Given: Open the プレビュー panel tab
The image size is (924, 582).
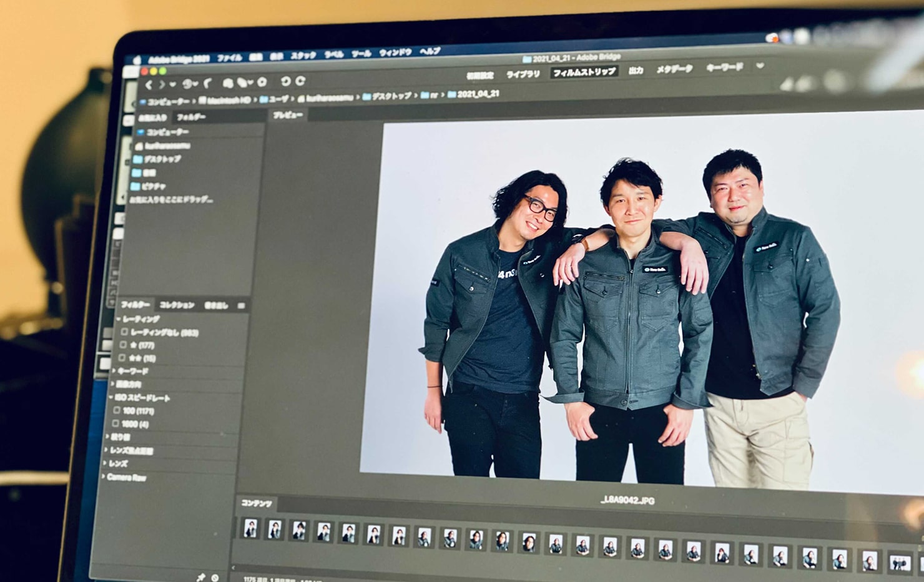Looking at the screenshot, I should (x=288, y=115).
